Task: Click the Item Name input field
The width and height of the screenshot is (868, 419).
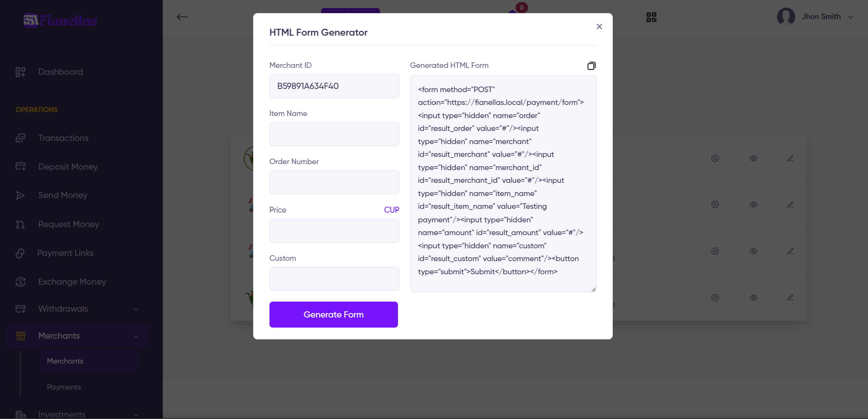Action: click(x=334, y=134)
